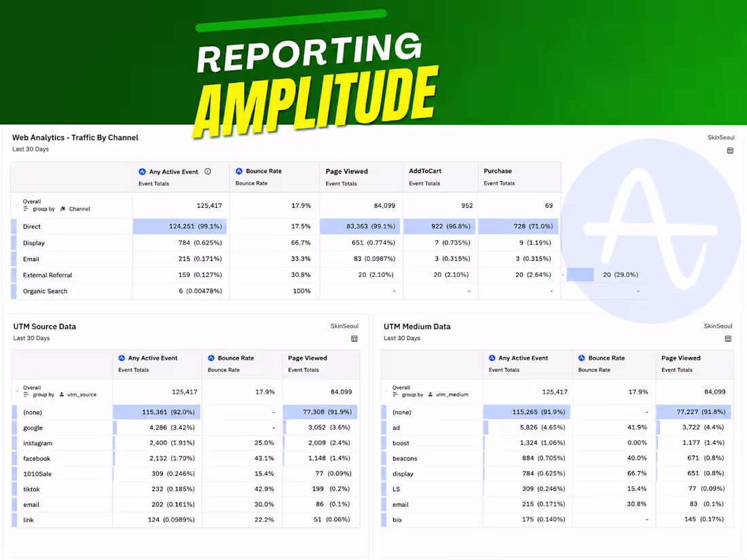Click Any Active Event Amplitude icon in UTM Medium table
The width and height of the screenshot is (747, 560).
click(492, 358)
